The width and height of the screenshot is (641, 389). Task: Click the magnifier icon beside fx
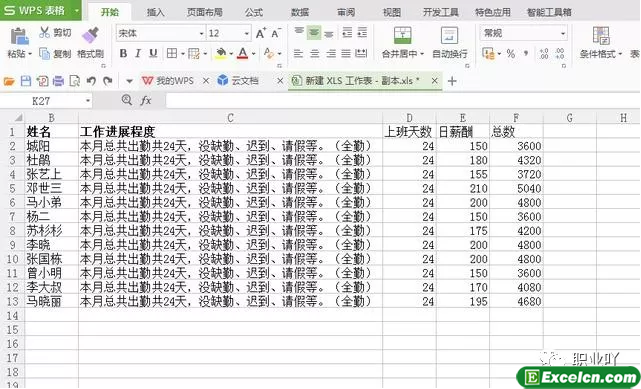pyautogui.click(x=127, y=100)
